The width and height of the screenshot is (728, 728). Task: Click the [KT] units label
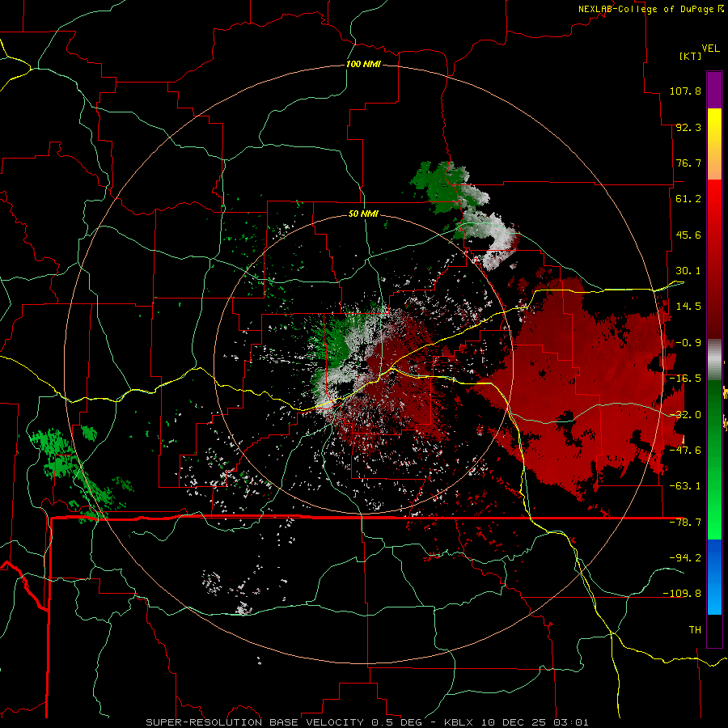pyautogui.click(x=690, y=56)
